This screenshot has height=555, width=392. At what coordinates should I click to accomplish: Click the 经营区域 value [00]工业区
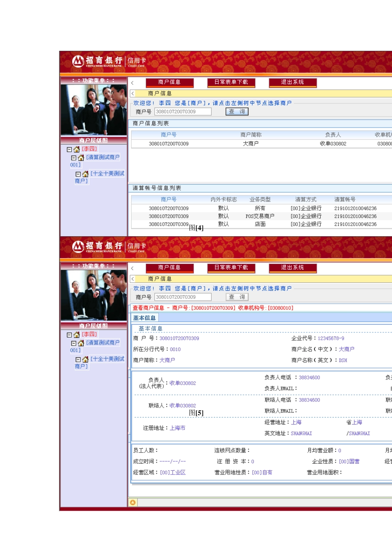[173, 473]
